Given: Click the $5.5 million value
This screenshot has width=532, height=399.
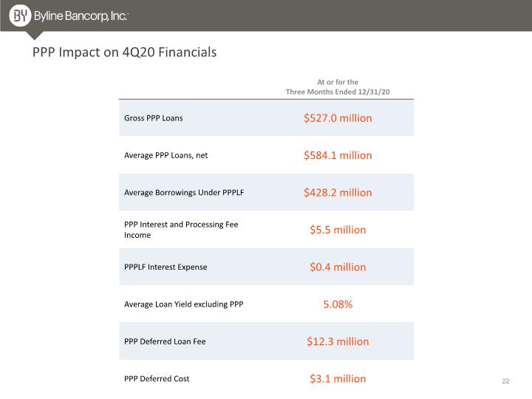Looking at the screenshot, I should point(338,230).
